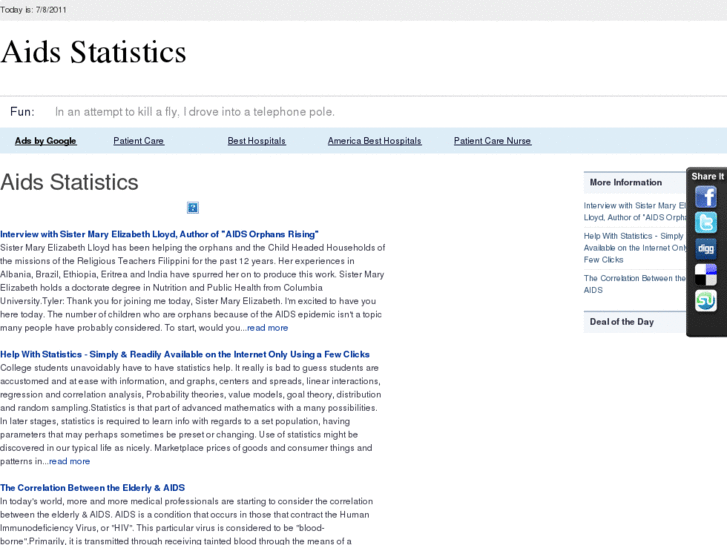
Task: Click read more under Help With Statistics
Action: [70, 462]
